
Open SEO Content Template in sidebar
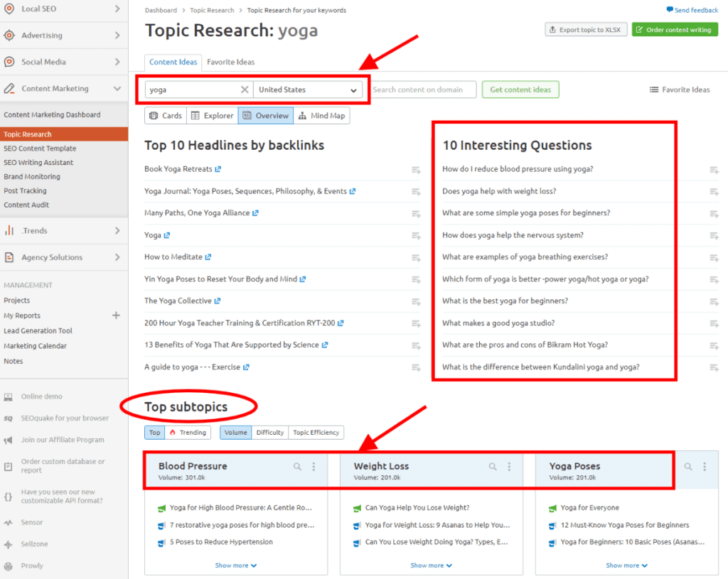[x=40, y=148]
